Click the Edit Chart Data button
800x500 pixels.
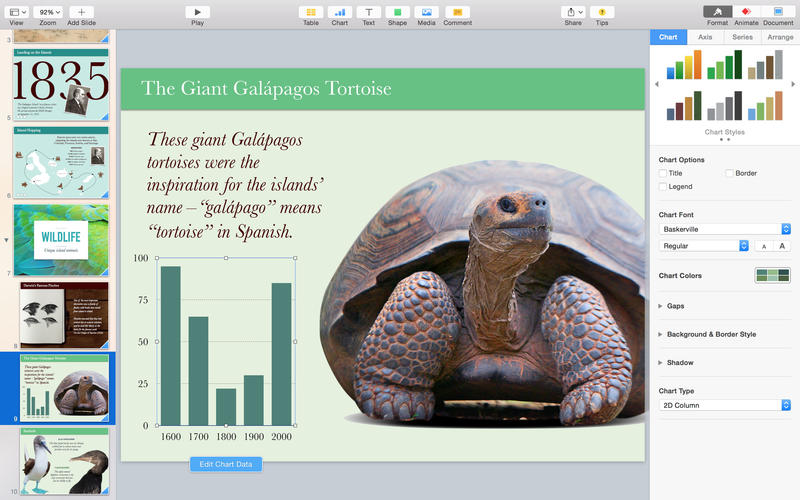[x=226, y=464]
